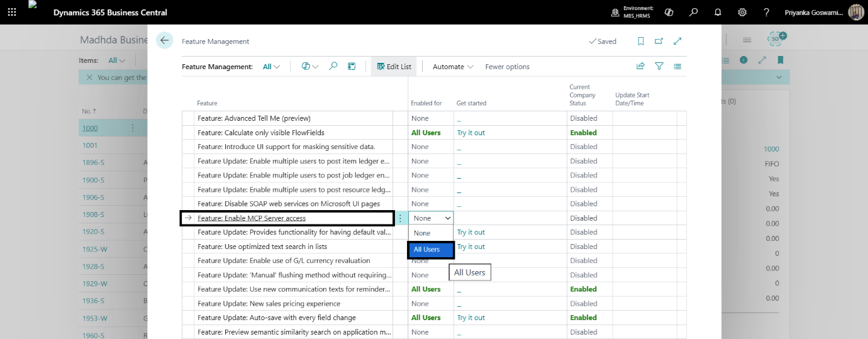Expand the notification bar chevron in background
This screenshot has width=868, height=339.
coord(780,77)
